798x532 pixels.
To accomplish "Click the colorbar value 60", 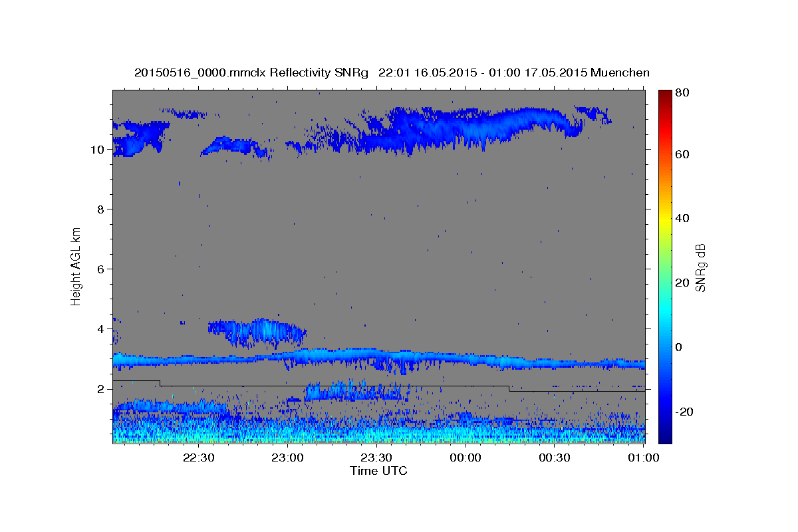I will (684, 154).
